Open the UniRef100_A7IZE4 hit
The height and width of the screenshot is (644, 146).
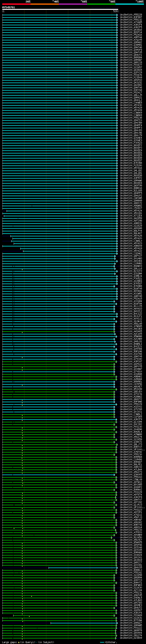(x=131, y=216)
